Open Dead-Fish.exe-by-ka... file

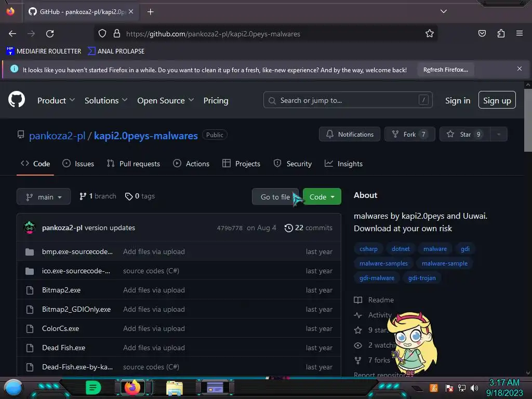tap(77, 367)
